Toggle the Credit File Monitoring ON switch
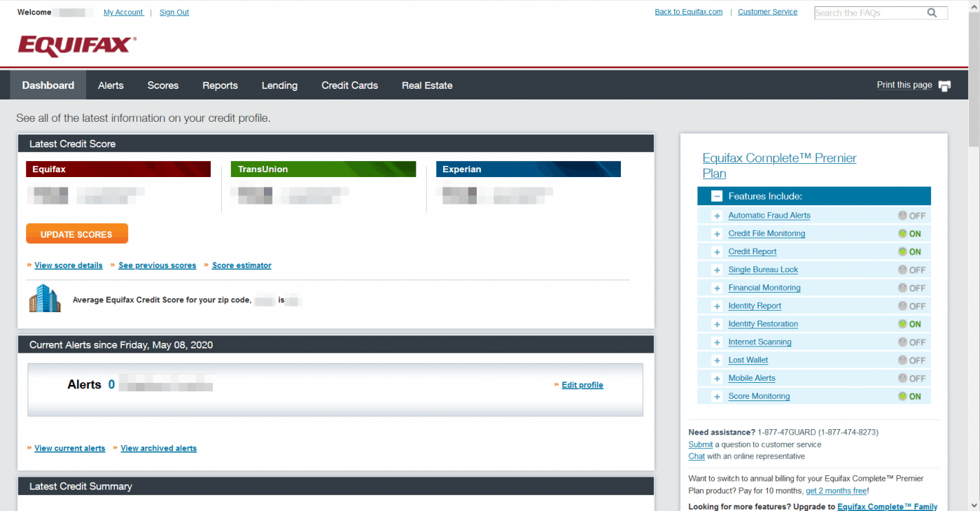The image size is (980, 511). (910, 234)
